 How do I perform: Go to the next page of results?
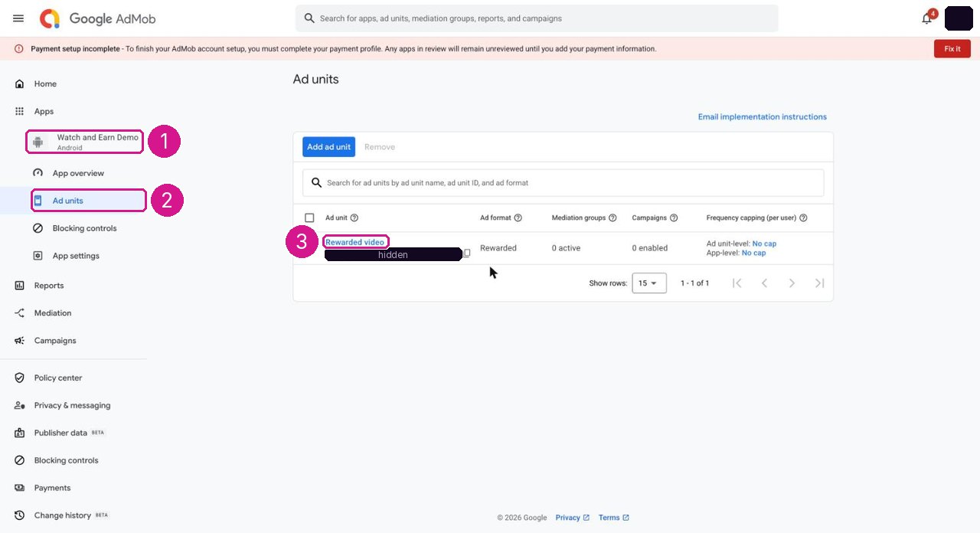(792, 283)
